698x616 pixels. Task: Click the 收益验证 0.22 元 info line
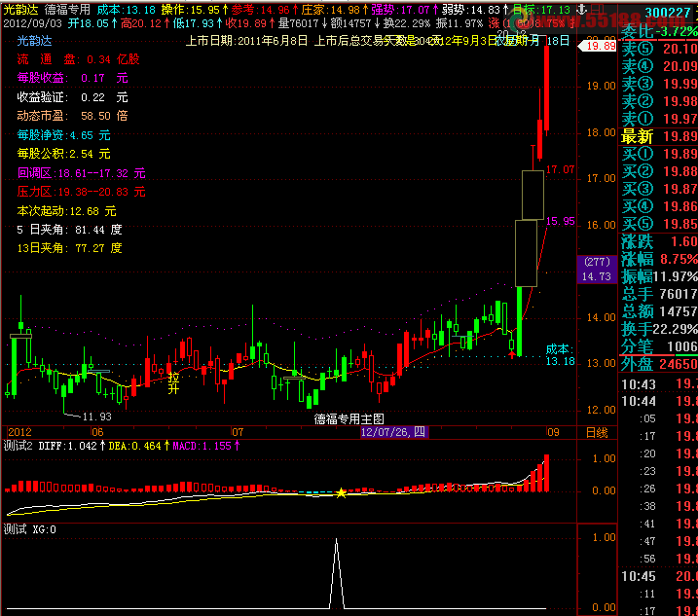tap(73, 97)
